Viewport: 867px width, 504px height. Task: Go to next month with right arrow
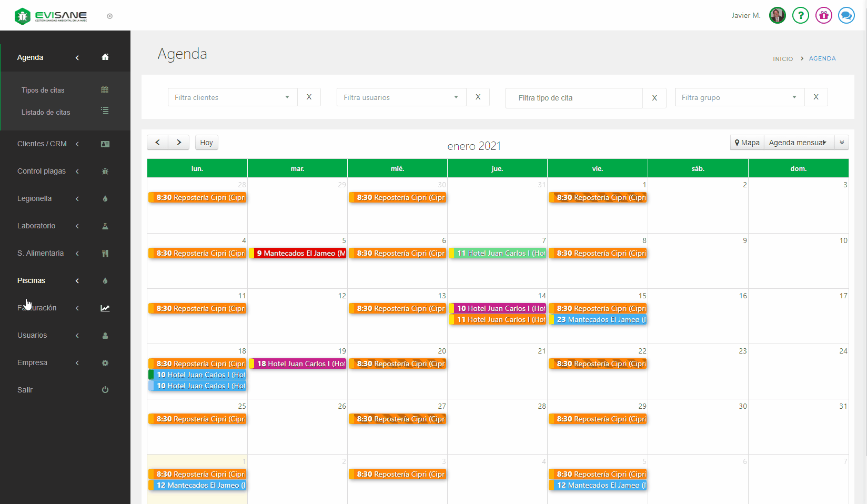[179, 143]
